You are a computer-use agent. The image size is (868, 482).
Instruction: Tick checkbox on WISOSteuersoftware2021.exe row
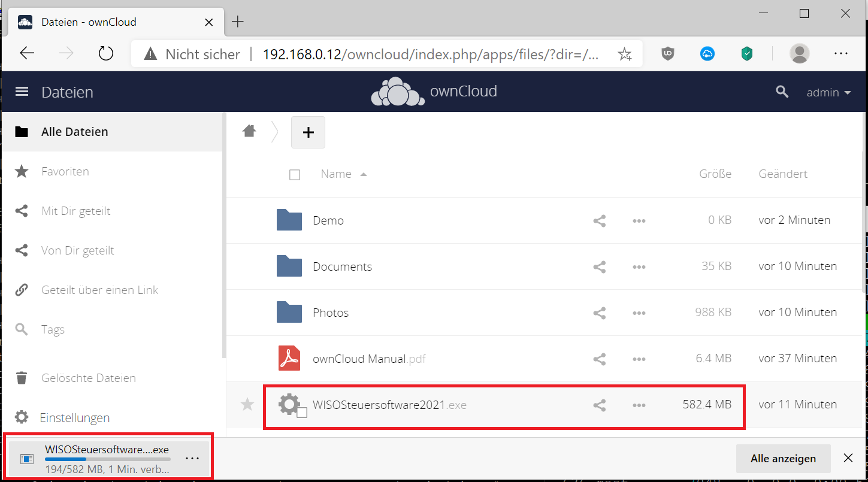(x=302, y=413)
